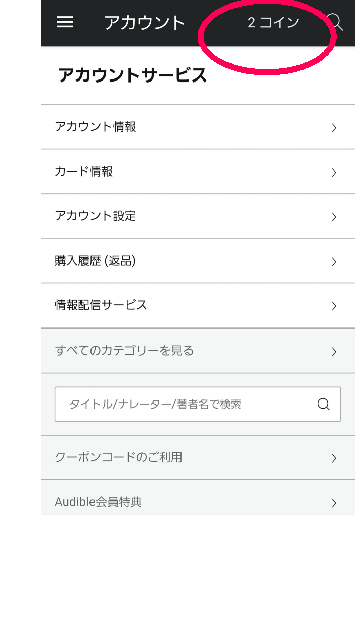Screen dimensions: 362x644
Task: Click chevron next to カード情報
Action: point(334,173)
